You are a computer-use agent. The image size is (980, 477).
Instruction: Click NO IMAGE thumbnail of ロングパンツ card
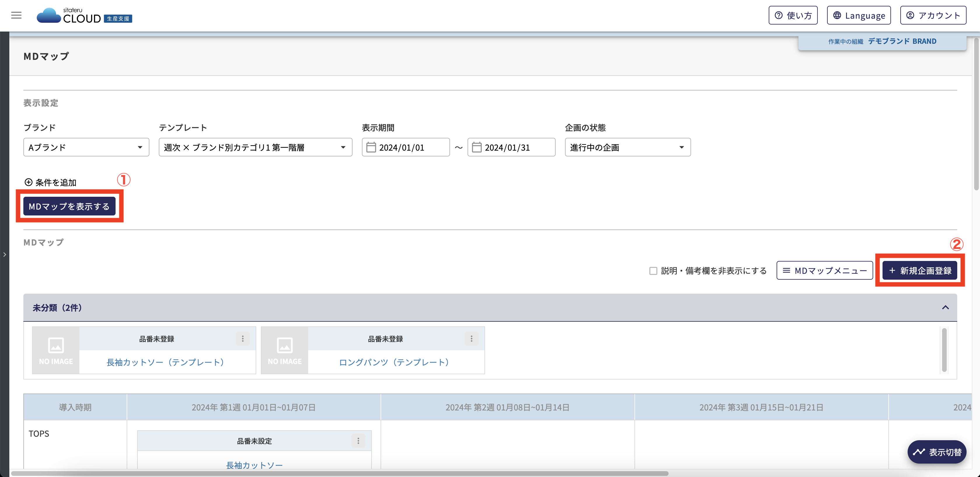click(285, 350)
